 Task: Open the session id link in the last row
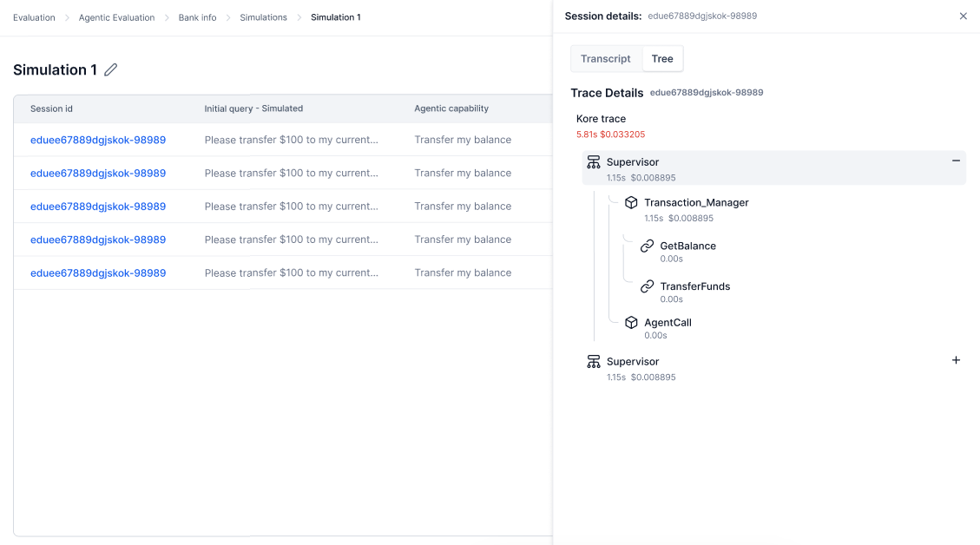point(98,272)
